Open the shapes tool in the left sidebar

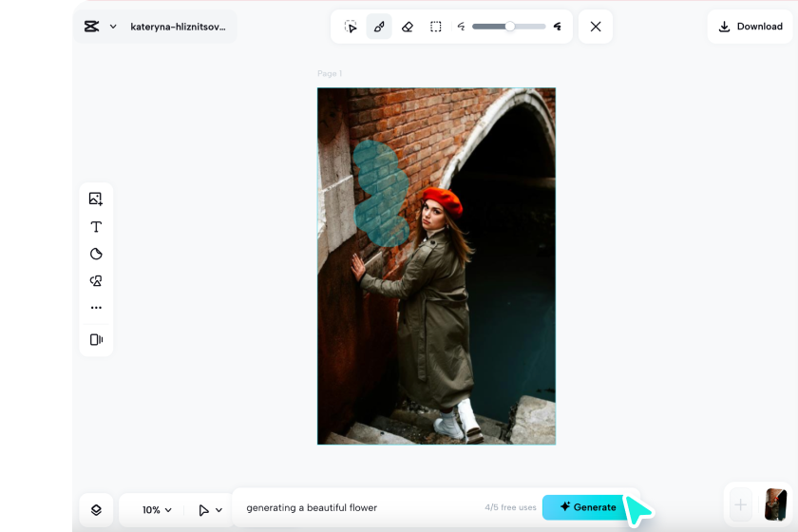click(x=96, y=280)
